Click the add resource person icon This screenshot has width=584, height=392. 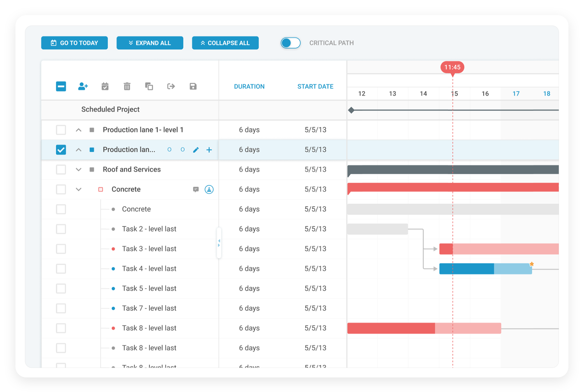pos(83,86)
